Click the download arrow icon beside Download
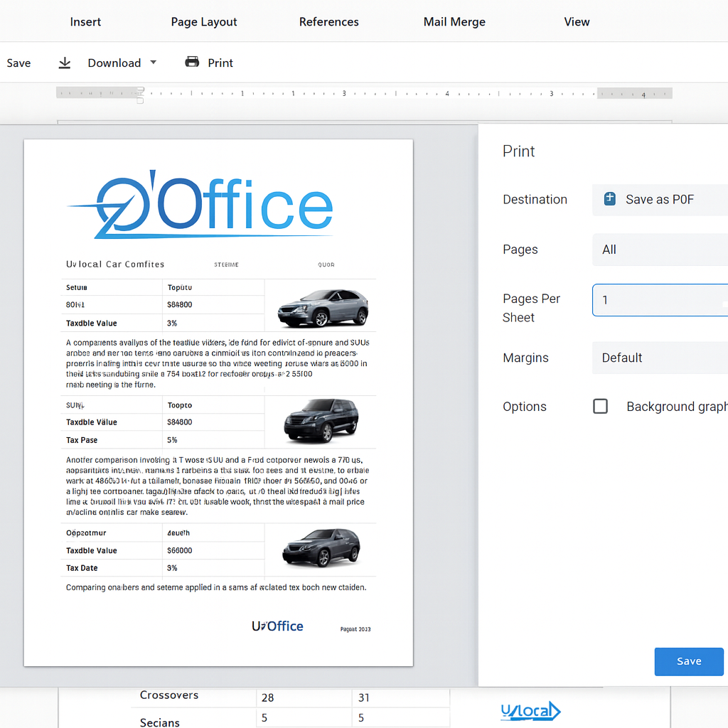The height and width of the screenshot is (728, 728). click(x=65, y=63)
